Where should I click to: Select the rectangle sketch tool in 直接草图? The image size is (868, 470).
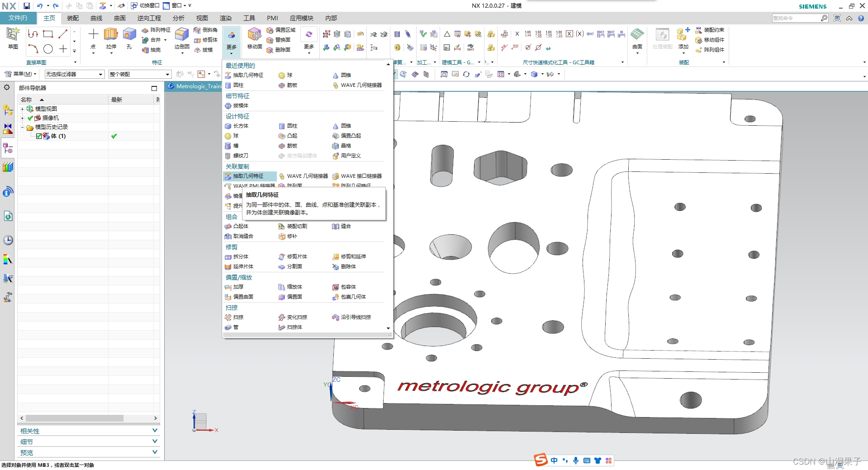click(48, 34)
